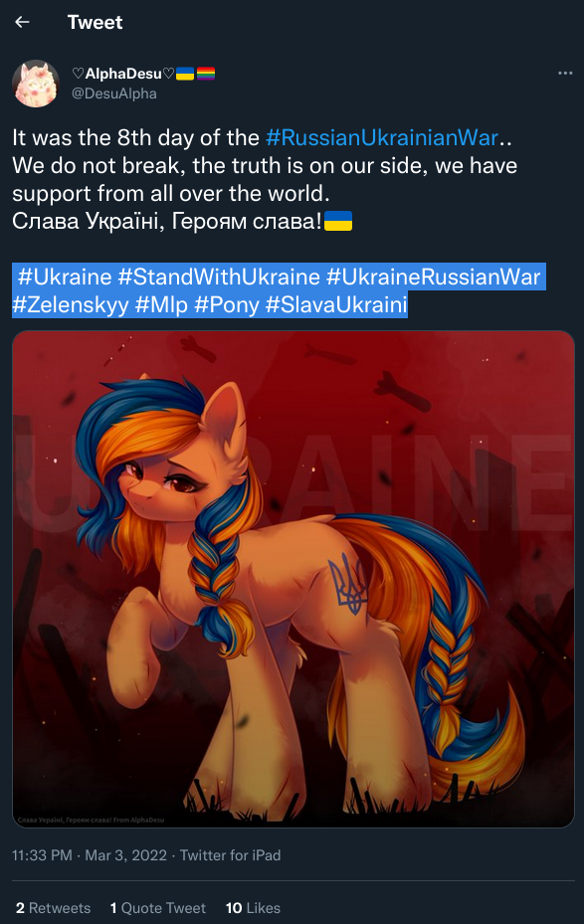Open the #UkraineRussianWar hashtag
584x924 pixels.
[433, 277]
